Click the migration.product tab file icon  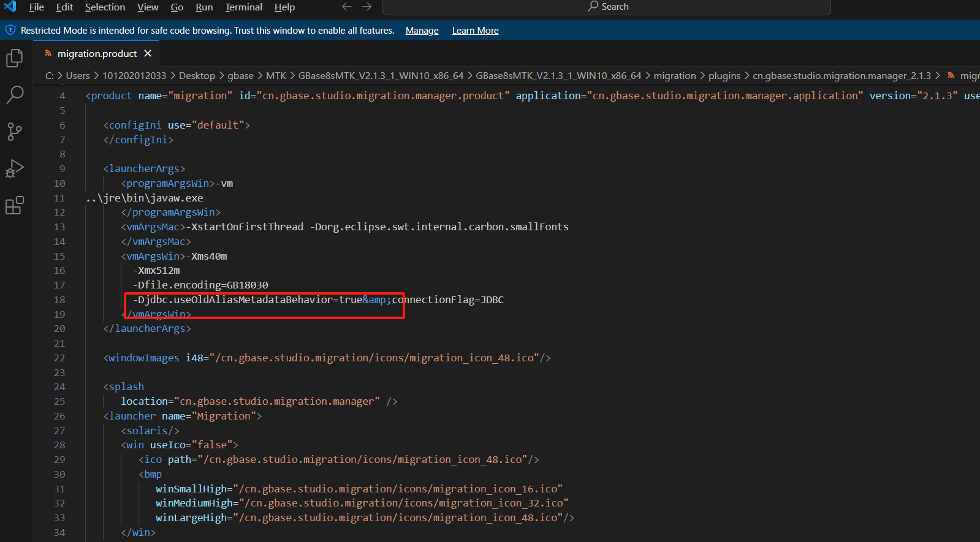coord(48,54)
